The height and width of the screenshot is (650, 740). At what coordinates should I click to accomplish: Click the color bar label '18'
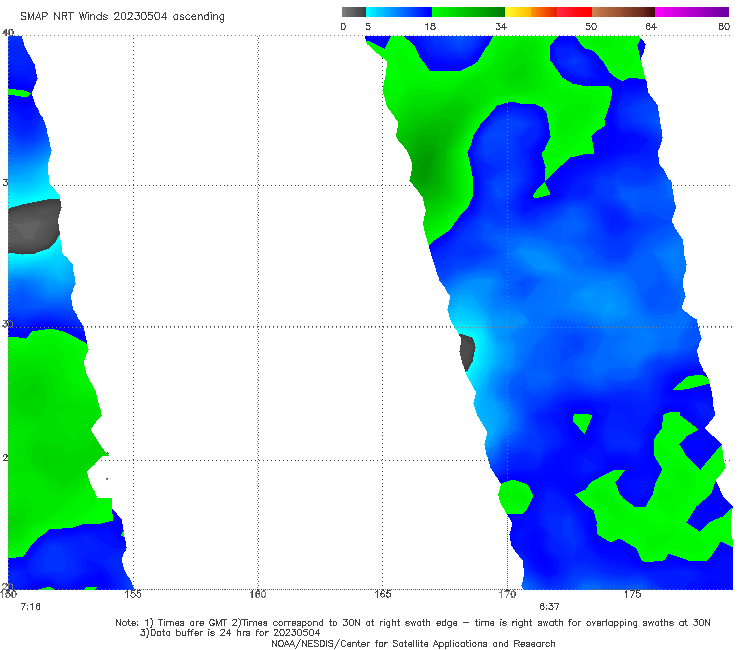(x=430, y=27)
